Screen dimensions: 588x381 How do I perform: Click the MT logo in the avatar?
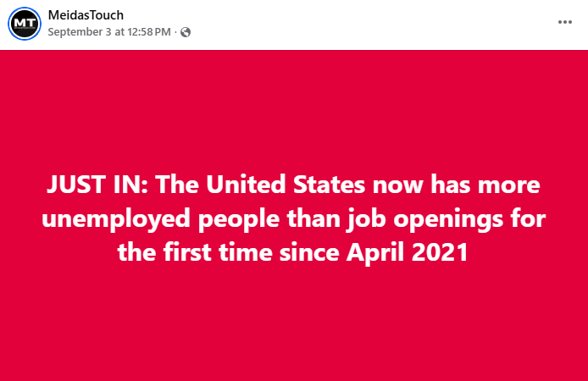point(25,22)
